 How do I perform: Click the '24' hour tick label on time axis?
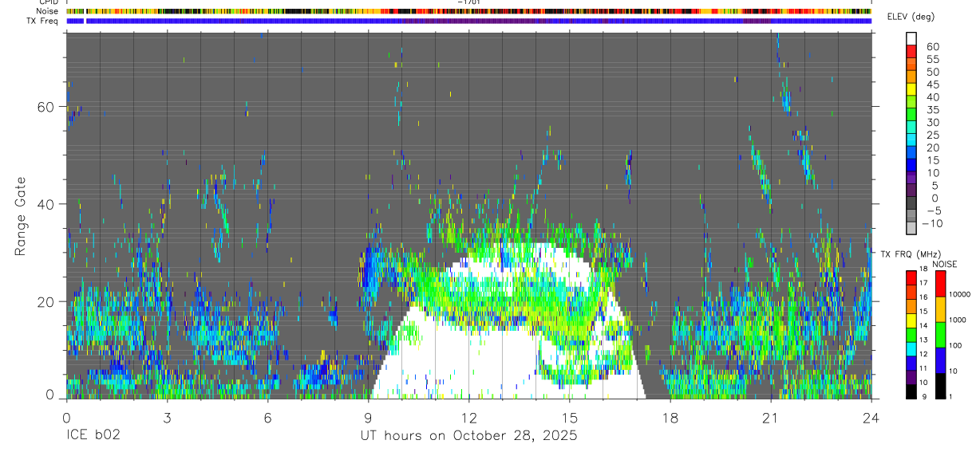point(871,417)
